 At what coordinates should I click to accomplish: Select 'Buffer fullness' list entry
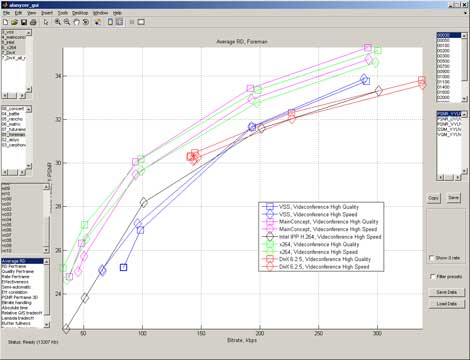pos(22,323)
